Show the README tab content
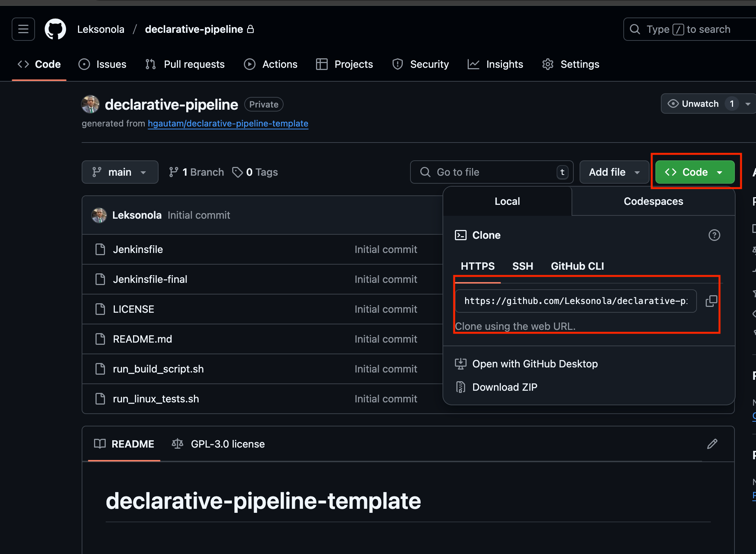Screen dimensions: 756x554 pyautogui.click(x=124, y=444)
